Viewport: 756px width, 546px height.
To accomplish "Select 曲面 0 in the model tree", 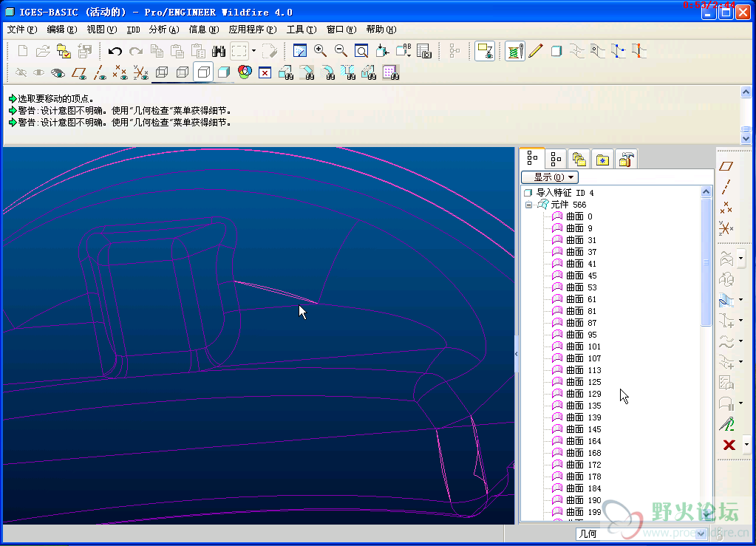I will point(572,216).
